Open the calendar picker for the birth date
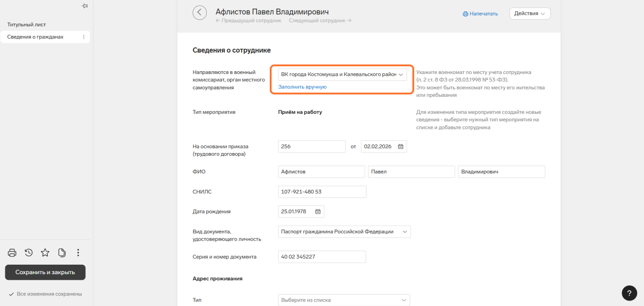Viewport: 644px width, 306px height. pyautogui.click(x=318, y=212)
